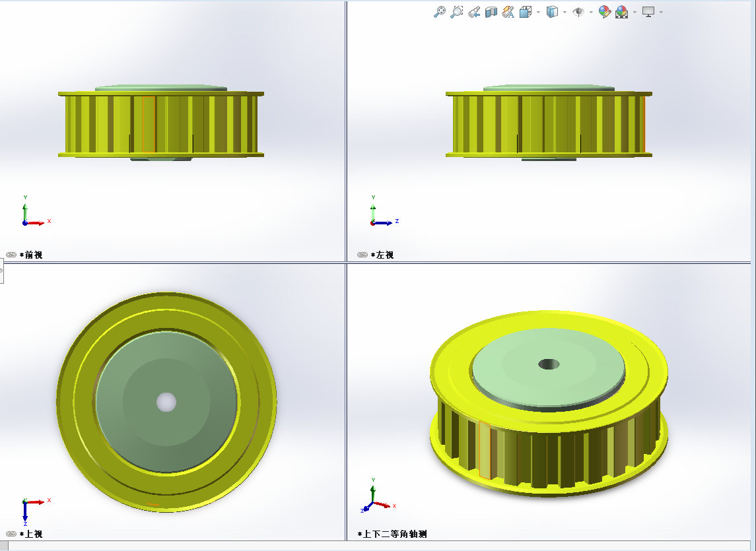The image size is (756, 551).
Task: Click the XZ triad in the top view
Action: coord(36,512)
